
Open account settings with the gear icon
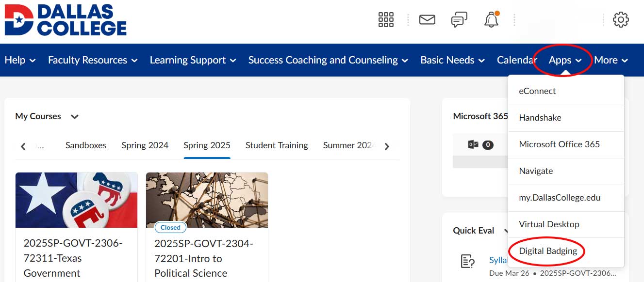[621, 19]
